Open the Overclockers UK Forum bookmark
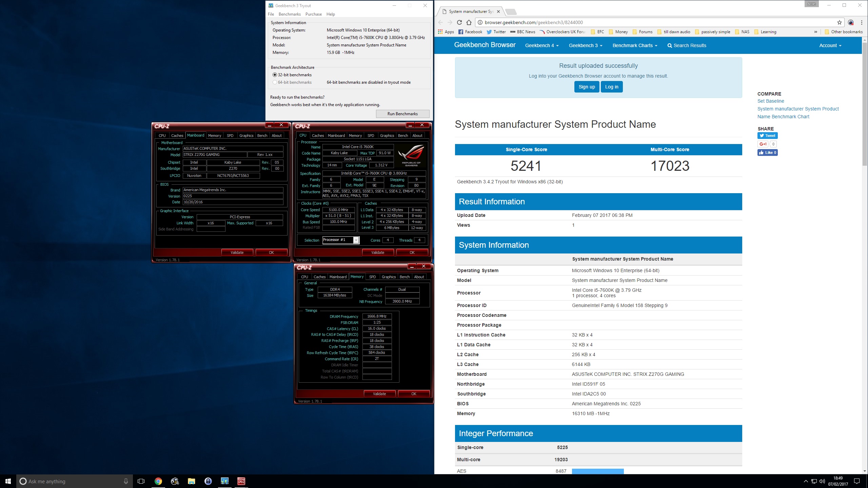The width and height of the screenshot is (868, 488). pyautogui.click(x=563, y=32)
